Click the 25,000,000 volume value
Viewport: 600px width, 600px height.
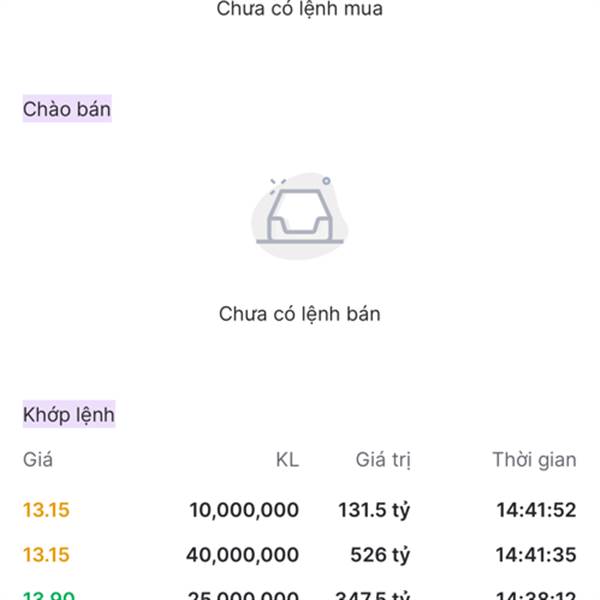(x=243, y=595)
